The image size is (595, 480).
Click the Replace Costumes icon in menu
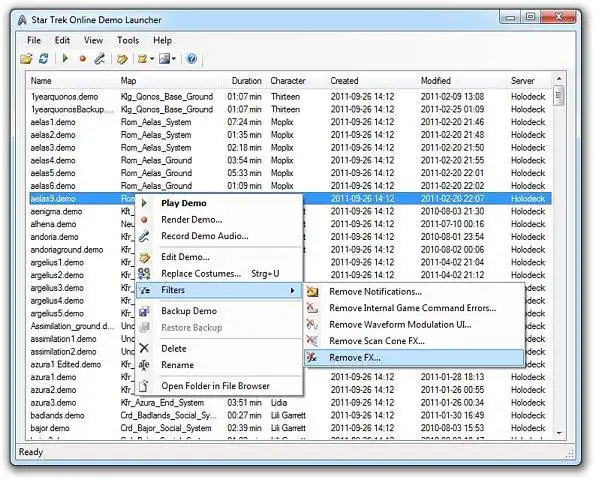(x=144, y=274)
